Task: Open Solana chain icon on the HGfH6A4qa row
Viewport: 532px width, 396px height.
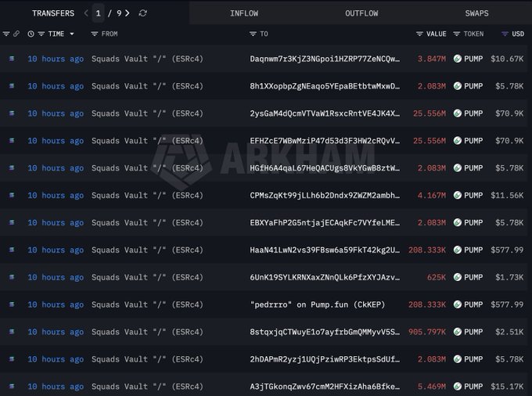Action: [12, 168]
